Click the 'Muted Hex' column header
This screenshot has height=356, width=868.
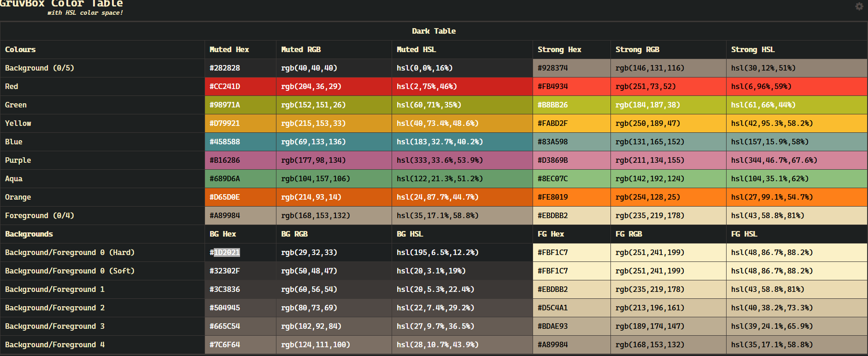coord(240,49)
